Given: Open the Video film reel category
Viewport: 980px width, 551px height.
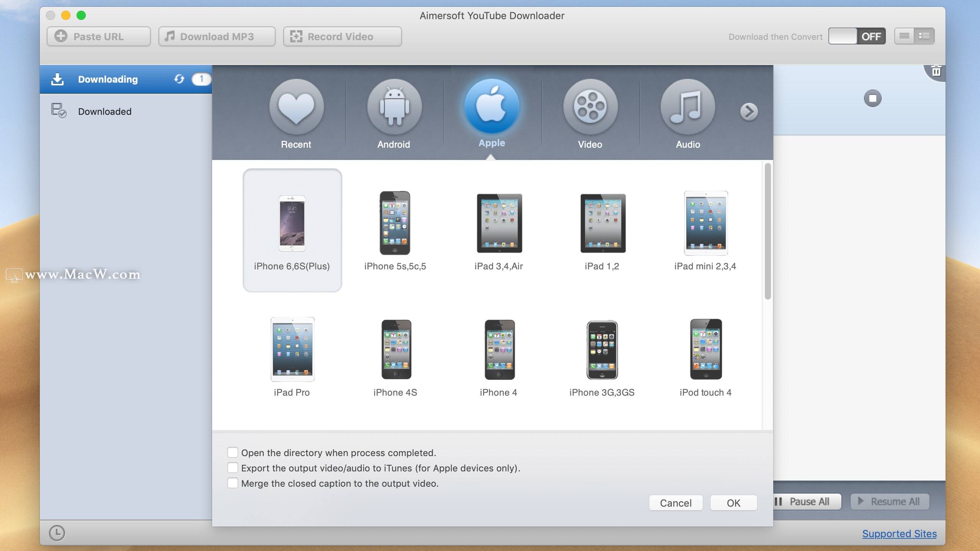Looking at the screenshot, I should tap(590, 107).
